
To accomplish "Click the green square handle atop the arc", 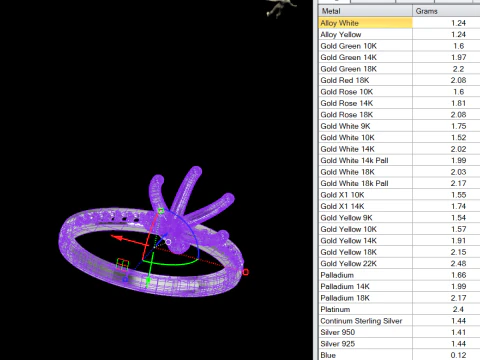I will (x=161, y=211).
